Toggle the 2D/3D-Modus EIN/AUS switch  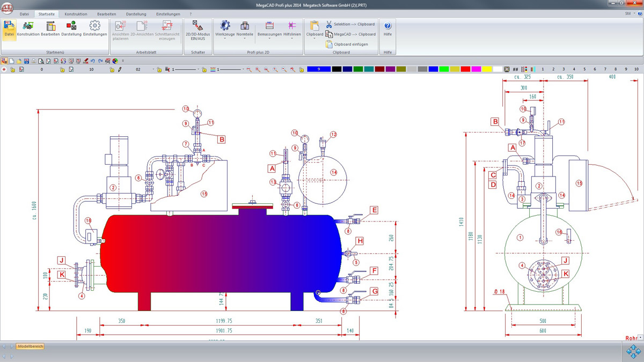tap(197, 28)
